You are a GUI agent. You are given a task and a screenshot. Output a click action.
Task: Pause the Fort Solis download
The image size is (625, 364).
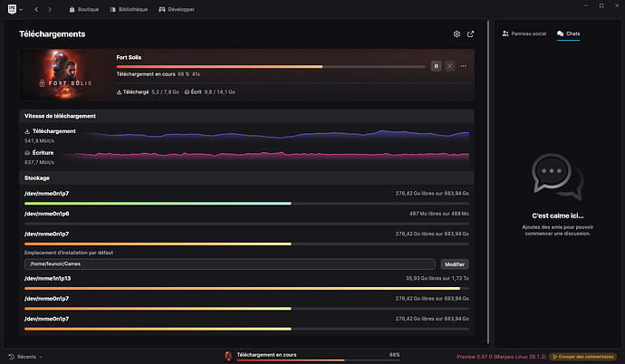(436, 66)
